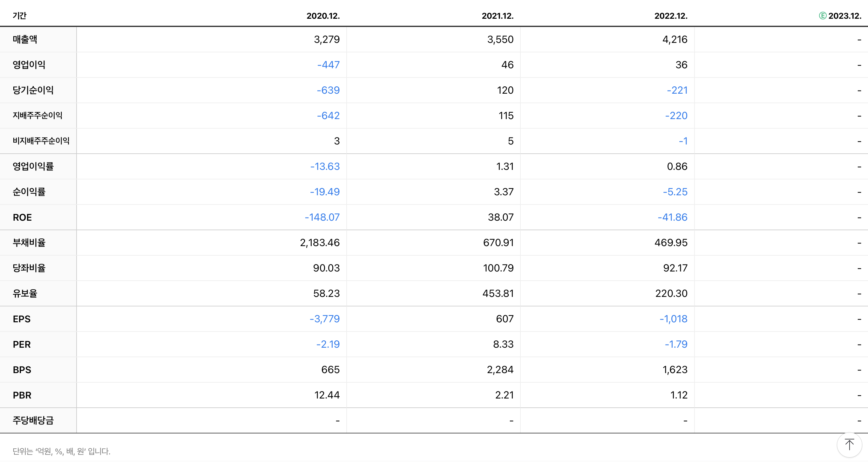Click the 453.81 reserve ratio value
The height and width of the screenshot is (462, 868).
(x=498, y=293)
